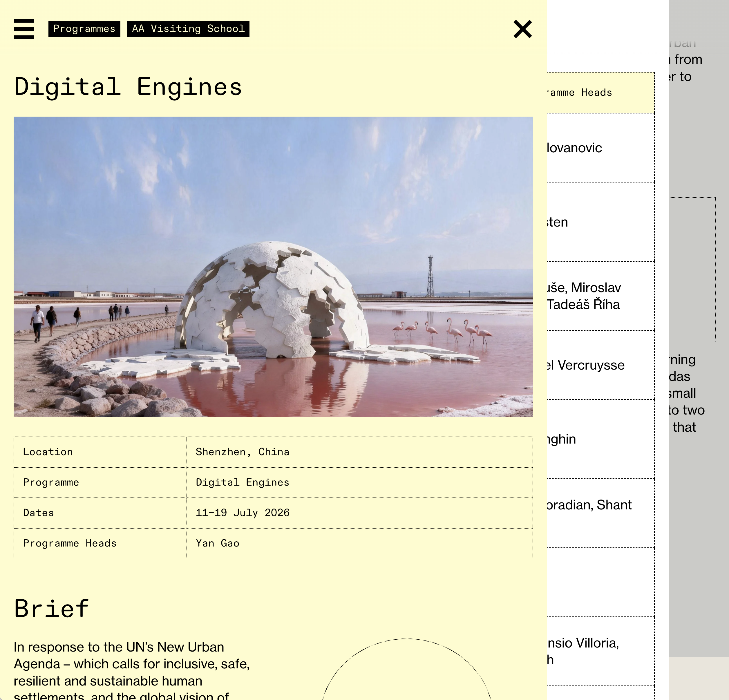Screen dimensions: 729x700
Task: Close the Digital Engines panel
Action: click(x=522, y=29)
